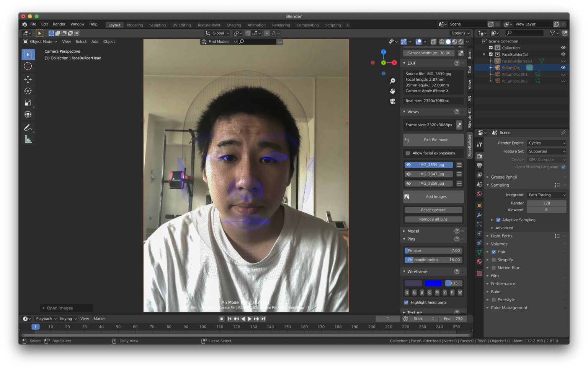Screen dimensions: 588x369
Task: Expand the Light Paths panel
Action: coord(501,236)
